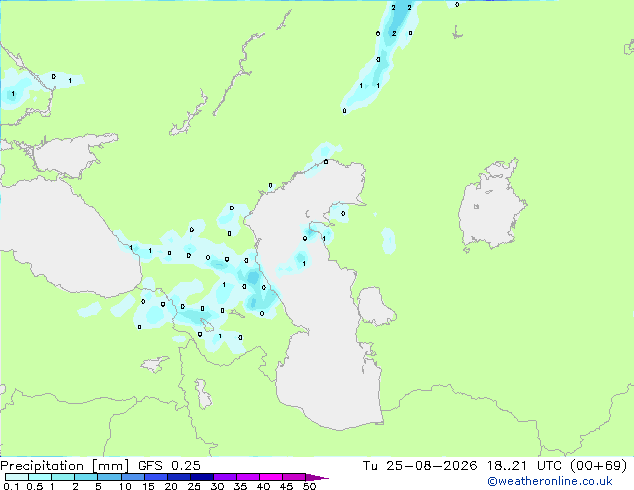Click the 'Tu 25-08-2026' date text

coord(420,466)
